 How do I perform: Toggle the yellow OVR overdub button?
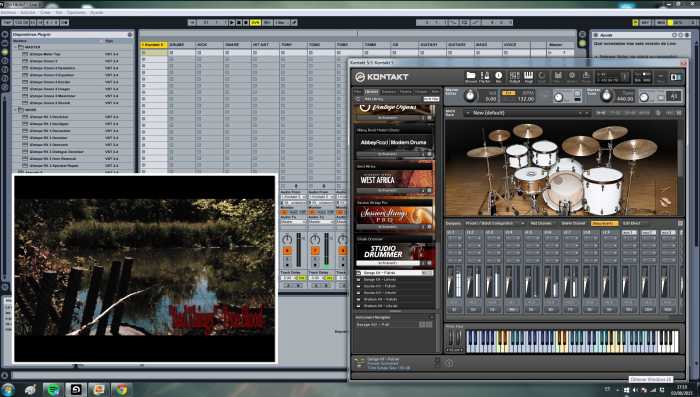(x=255, y=22)
